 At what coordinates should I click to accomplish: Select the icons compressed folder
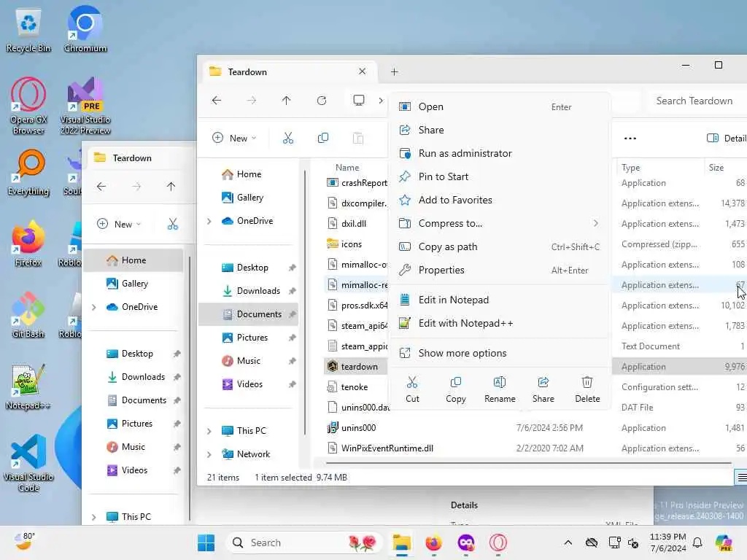[351, 244]
